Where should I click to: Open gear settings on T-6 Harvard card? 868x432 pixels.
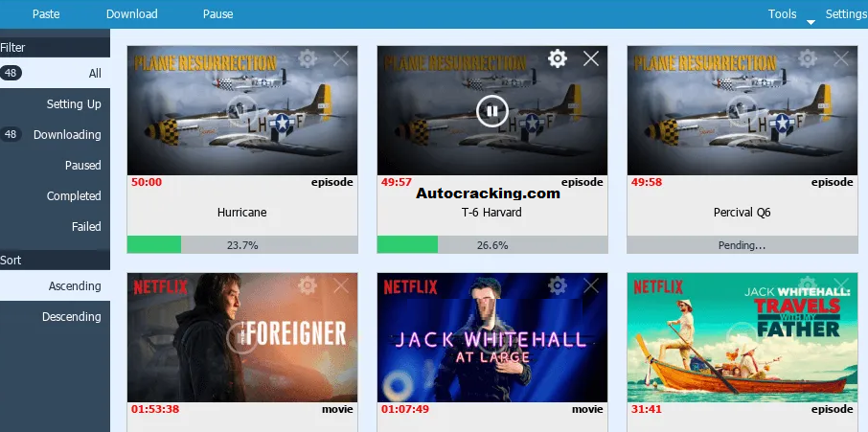[x=558, y=58]
